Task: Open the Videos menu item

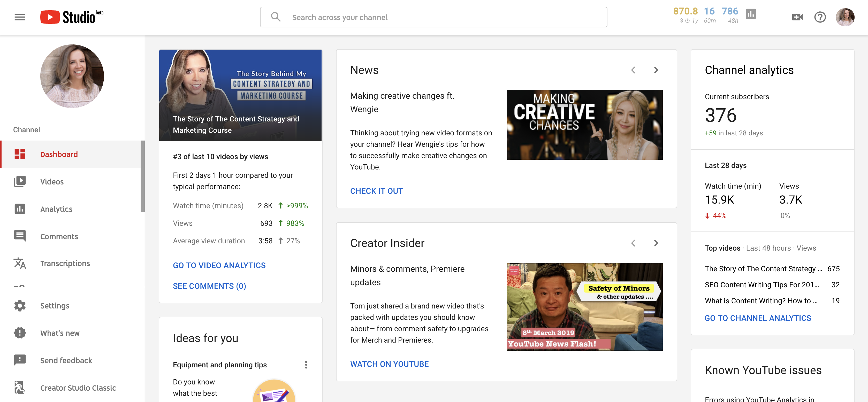Action: [x=70, y=181]
